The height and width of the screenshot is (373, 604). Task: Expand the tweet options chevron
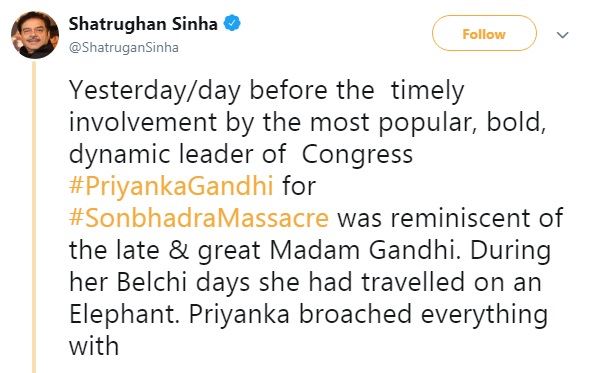563,35
